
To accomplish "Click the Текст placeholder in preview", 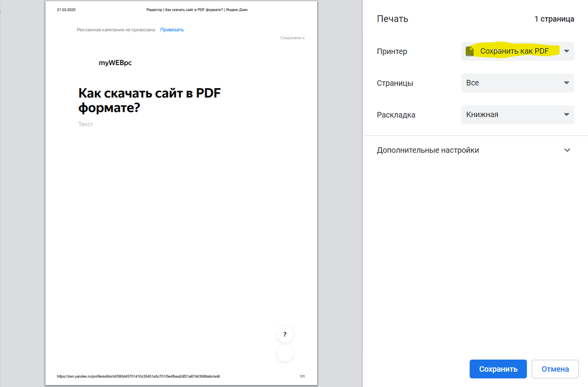I will tap(86, 124).
